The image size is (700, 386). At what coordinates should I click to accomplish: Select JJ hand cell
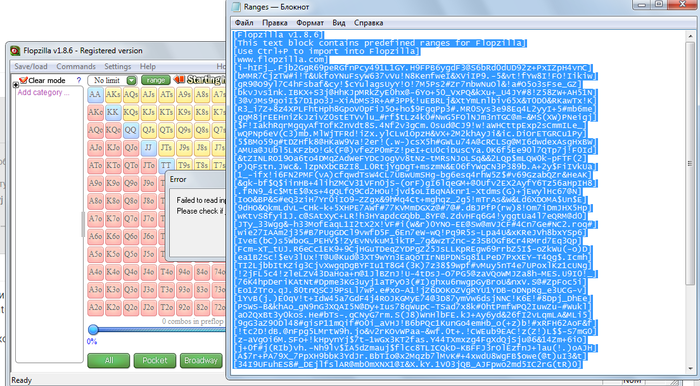coord(149,148)
